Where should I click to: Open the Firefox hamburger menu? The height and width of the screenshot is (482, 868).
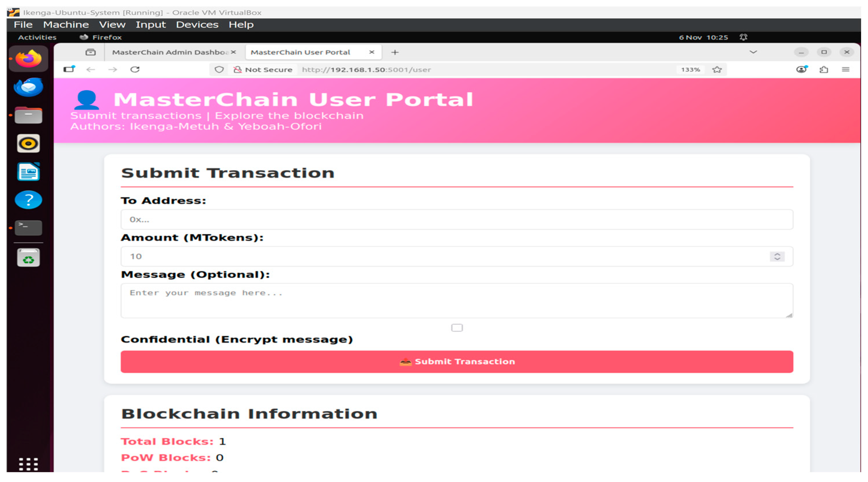click(846, 69)
